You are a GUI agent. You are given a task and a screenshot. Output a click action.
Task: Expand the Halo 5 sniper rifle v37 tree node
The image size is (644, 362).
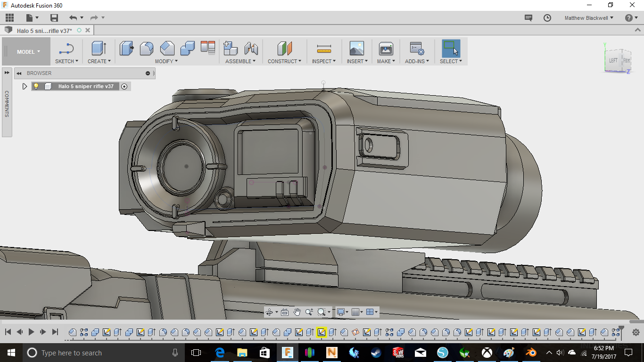(x=25, y=86)
